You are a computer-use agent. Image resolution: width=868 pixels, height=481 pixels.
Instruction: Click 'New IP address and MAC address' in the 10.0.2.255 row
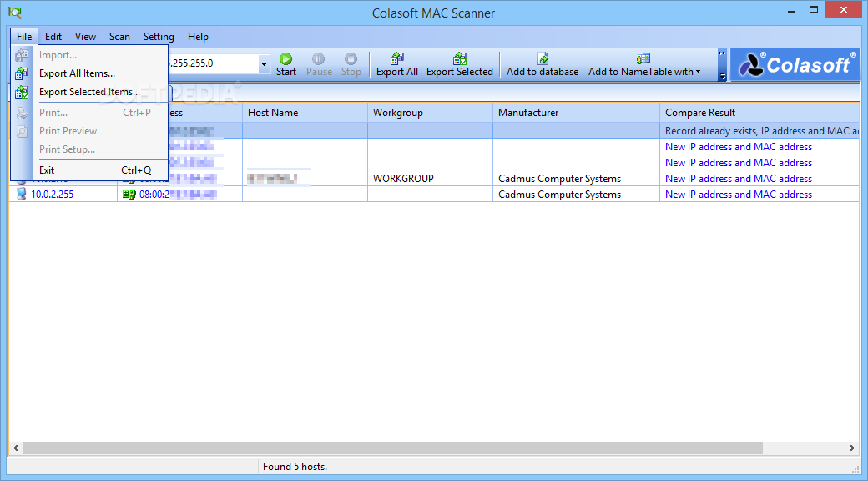(739, 195)
